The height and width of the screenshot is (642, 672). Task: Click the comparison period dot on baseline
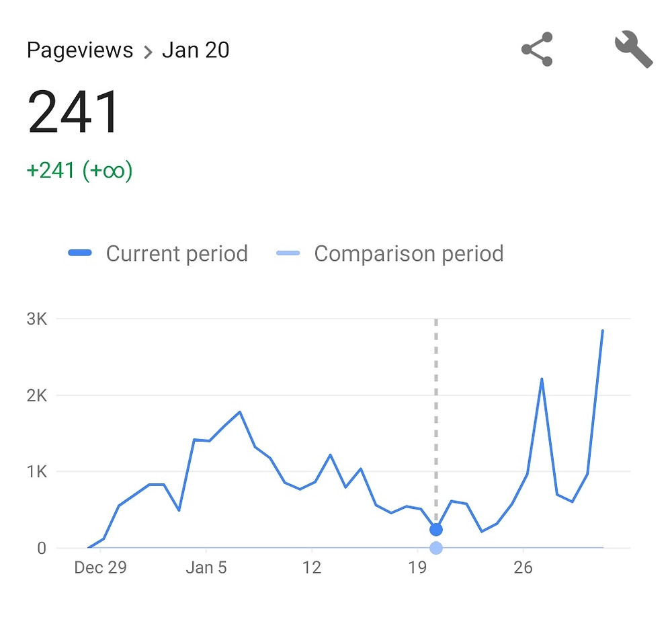point(435,549)
